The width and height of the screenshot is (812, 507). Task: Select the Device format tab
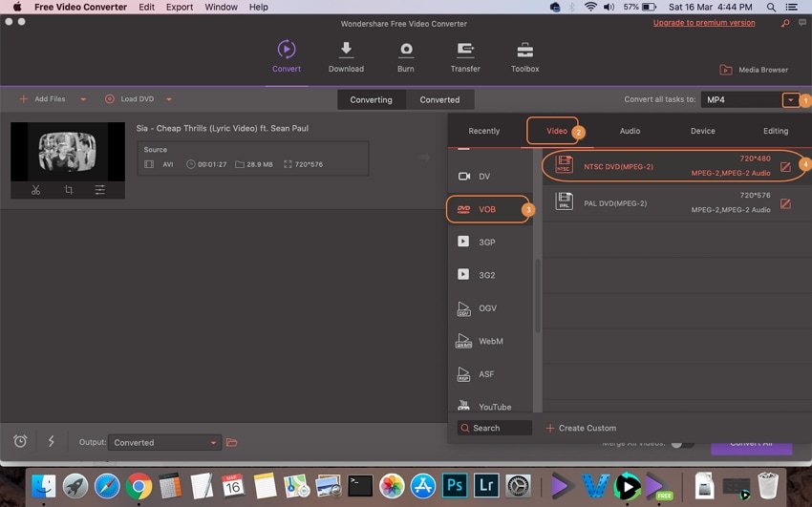coord(703,131)
